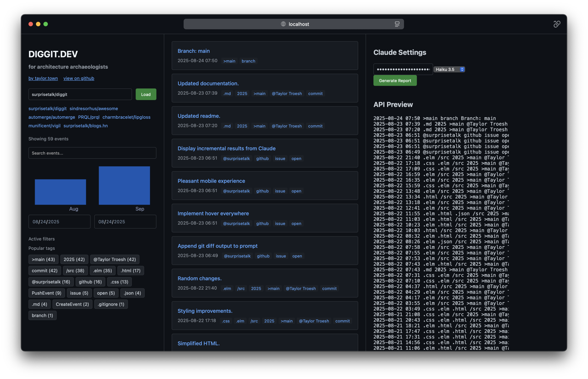Open the start date picker field

point(59,222)
